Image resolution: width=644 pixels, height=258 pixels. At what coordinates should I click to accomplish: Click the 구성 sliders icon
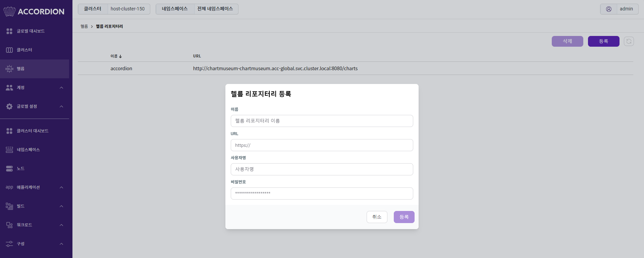(9, 244)
